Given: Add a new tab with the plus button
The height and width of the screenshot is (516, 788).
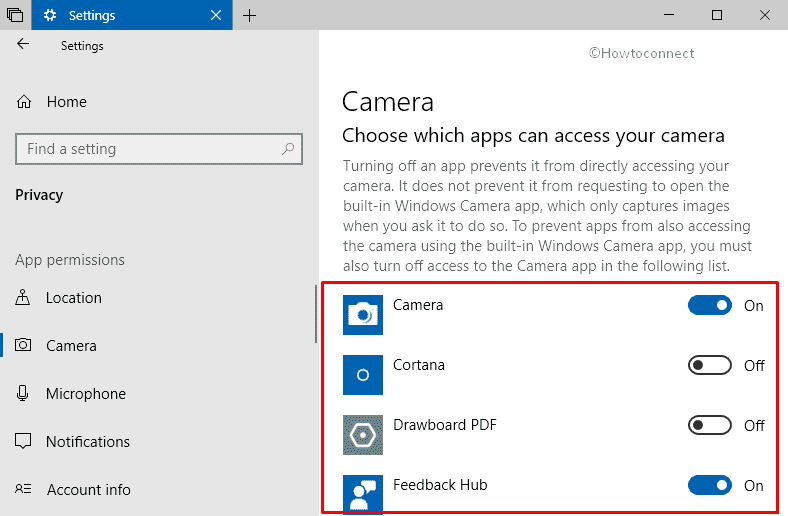Looking at the screenshot, I should (x=249, y=16).
